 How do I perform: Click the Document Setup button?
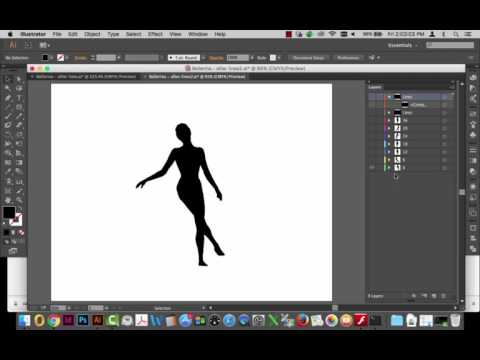click(x=309, y=58)
